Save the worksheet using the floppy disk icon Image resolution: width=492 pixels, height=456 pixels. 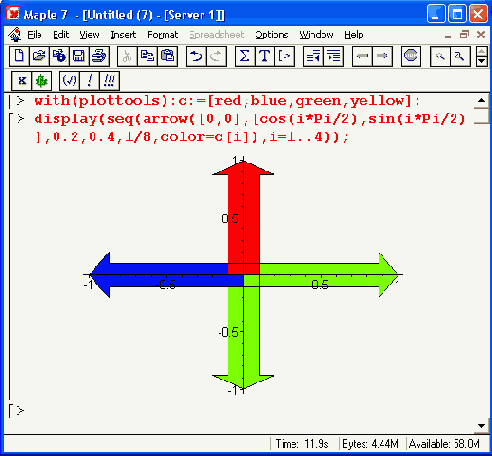coord(79,56)
